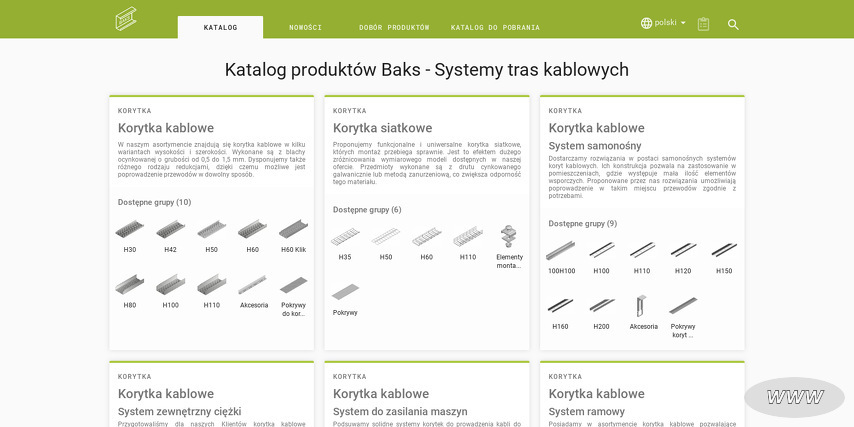Screen dimensions: 854x427
Task: Open Pokrywy do koryt group
Action: [x=294, y=296]
